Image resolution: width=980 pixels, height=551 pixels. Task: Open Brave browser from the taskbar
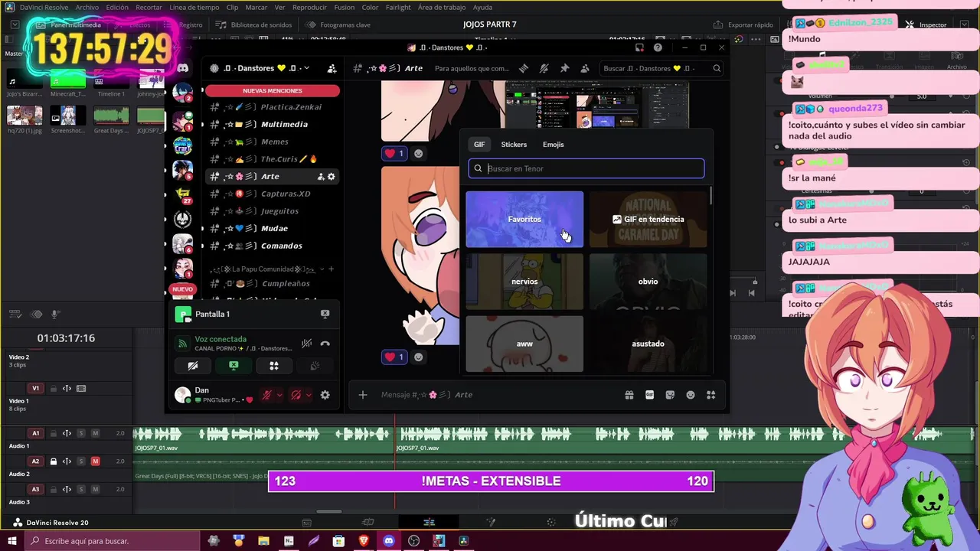(364, 541)
